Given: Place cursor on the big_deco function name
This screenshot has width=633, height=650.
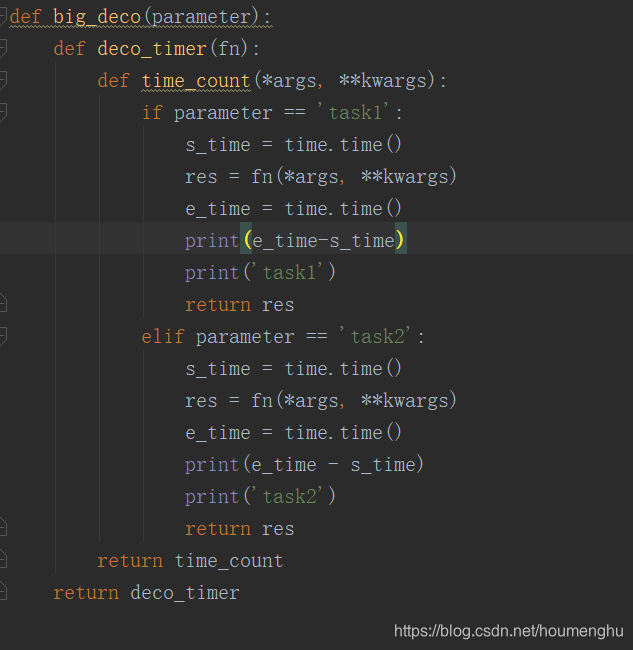Looking at the screenshot, I should [97, 17].
